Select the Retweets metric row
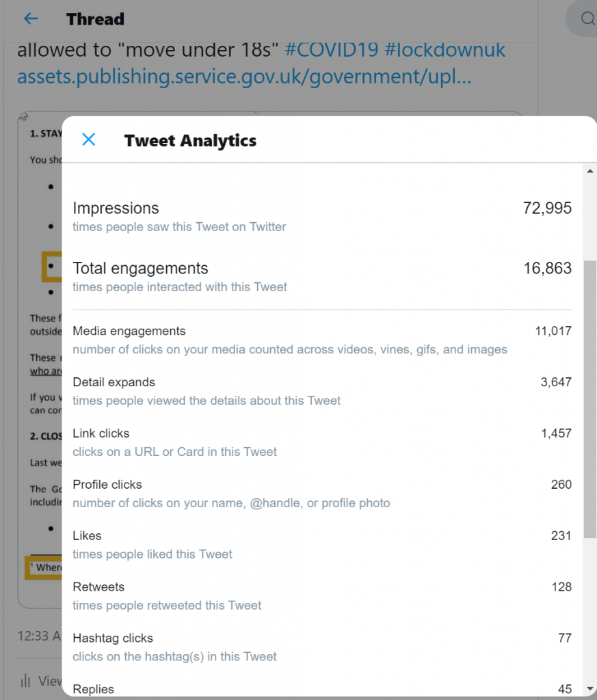The width and height of the screenshot is (597, 700). [x=322, y=595]
